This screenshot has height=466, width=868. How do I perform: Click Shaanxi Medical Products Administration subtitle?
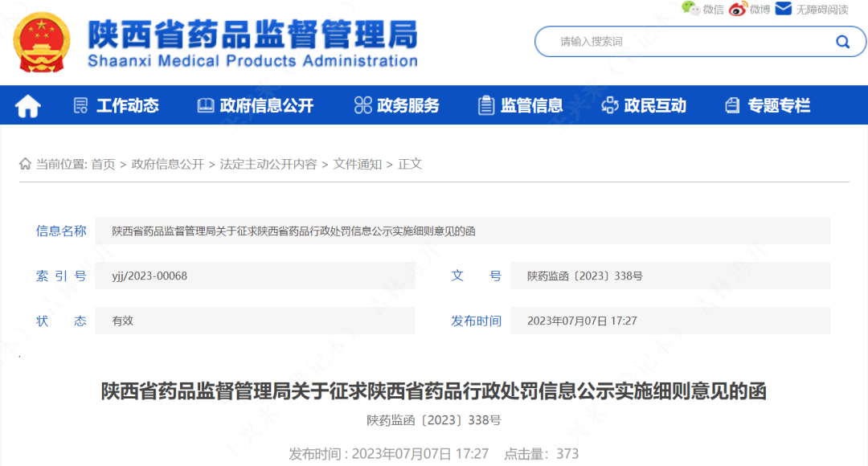coord(252,61)
